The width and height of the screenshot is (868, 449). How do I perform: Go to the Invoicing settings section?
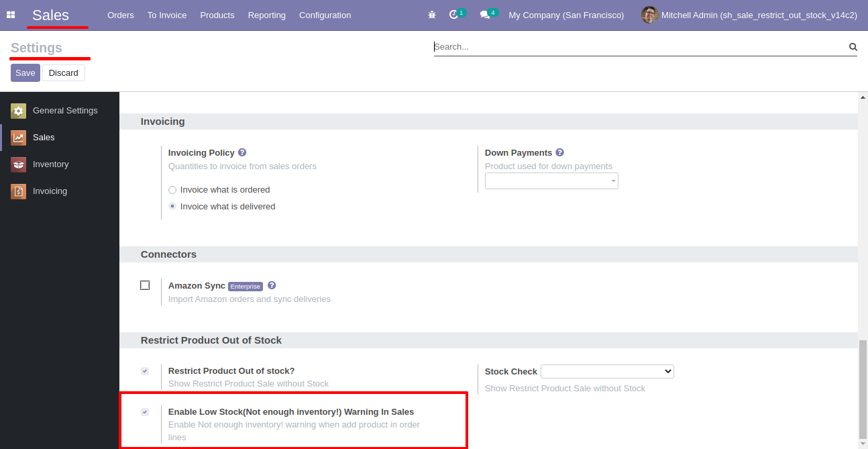[60, 191]
